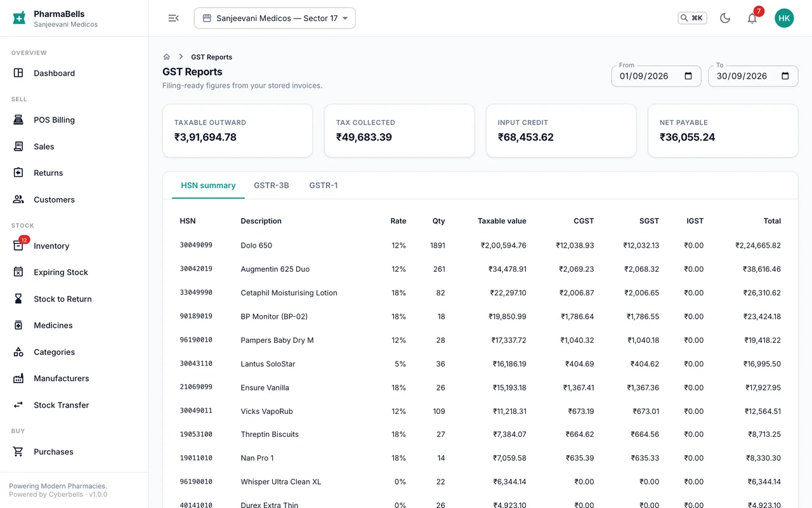Open POS Billing register icon
The height and width of the screenshot is (508, 812).
[18, 119]
